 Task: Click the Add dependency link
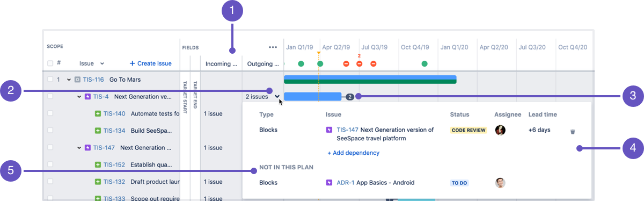click(x=353, y=153)
